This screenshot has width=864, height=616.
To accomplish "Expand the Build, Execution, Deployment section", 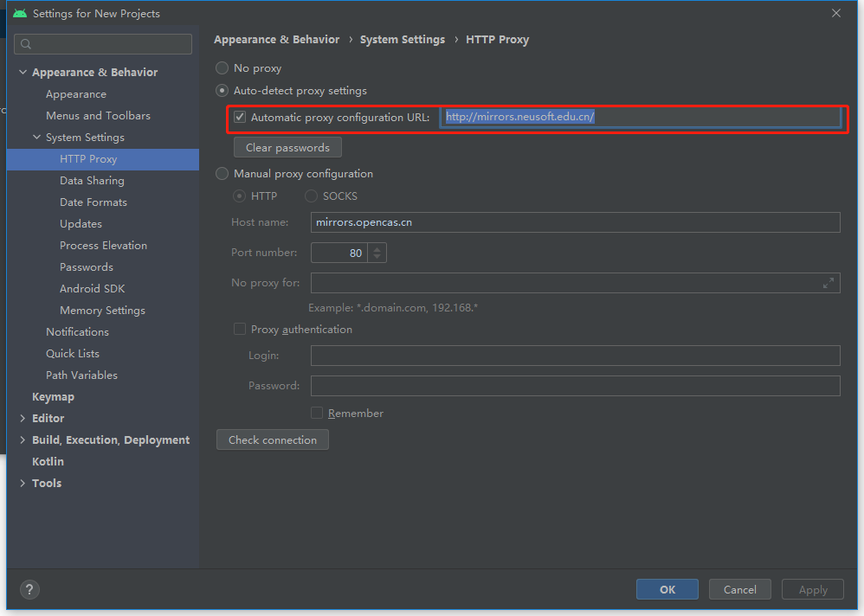I will [23, 440].
